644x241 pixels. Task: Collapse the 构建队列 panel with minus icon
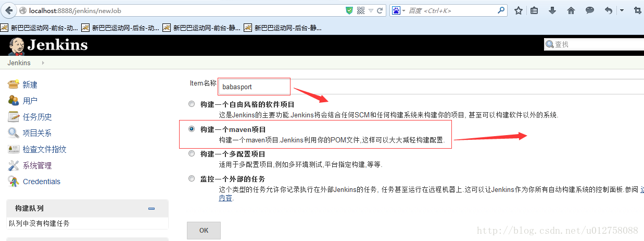tap(151, 208)
